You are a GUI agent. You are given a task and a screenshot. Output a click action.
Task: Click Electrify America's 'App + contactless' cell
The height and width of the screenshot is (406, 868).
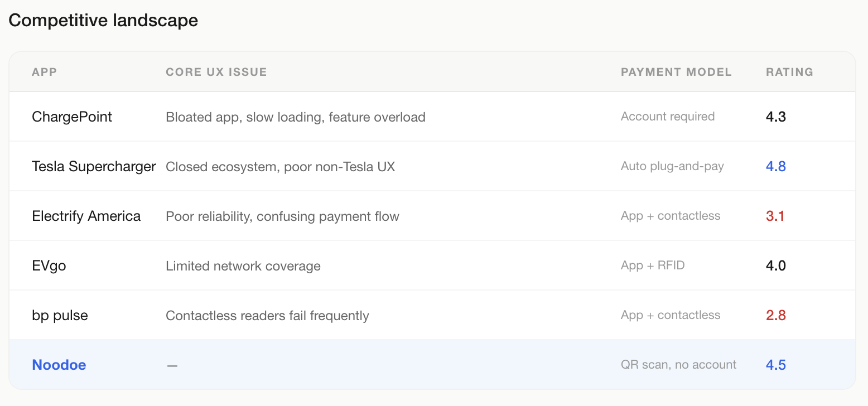(671, 216)
